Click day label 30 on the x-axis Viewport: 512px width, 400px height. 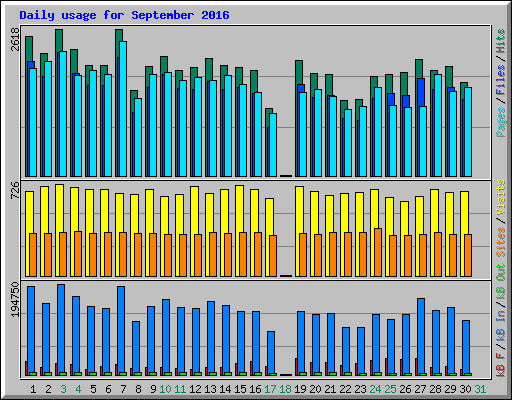pos(465,389)
